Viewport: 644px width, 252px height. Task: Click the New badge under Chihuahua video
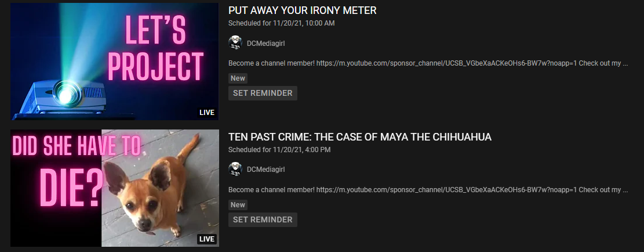(238, 205)
